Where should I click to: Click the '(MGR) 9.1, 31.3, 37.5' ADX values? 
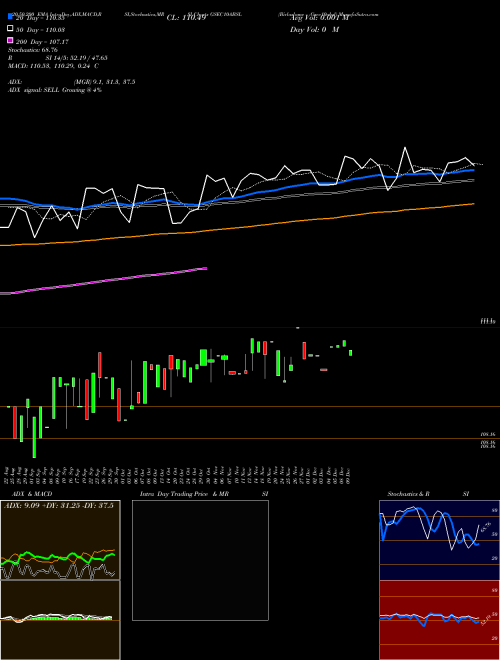pos(104,82)
